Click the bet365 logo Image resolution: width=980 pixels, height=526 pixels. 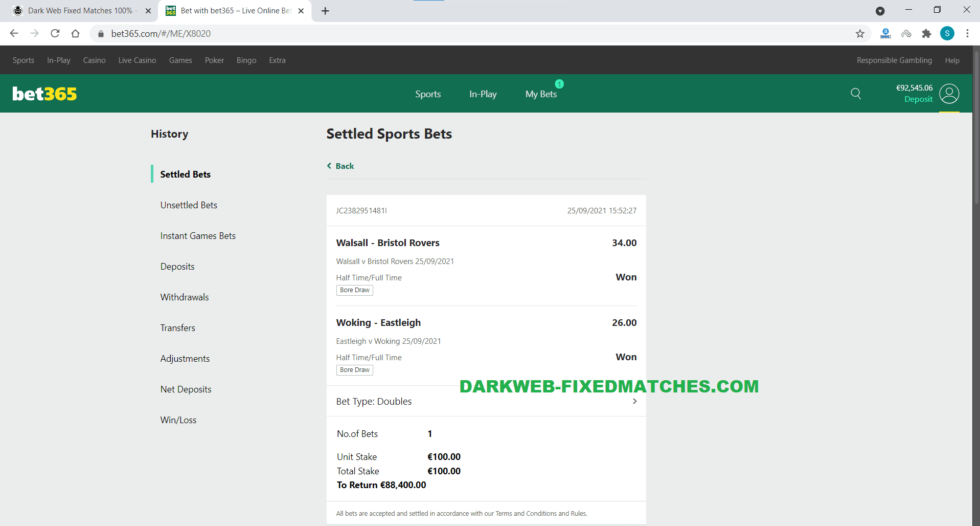44,94
